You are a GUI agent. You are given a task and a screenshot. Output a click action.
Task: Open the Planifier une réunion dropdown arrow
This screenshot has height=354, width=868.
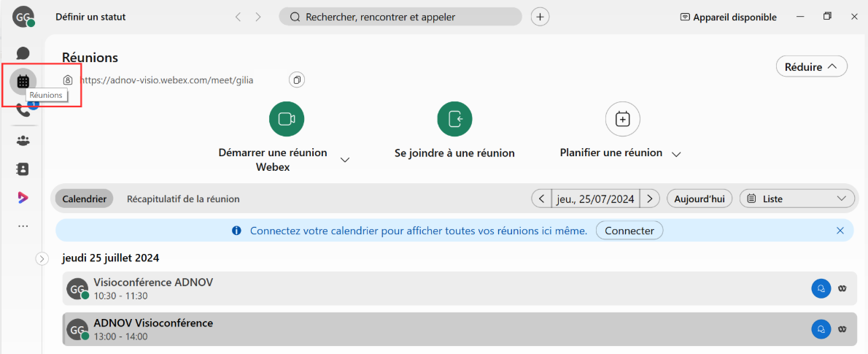point(676,154)
